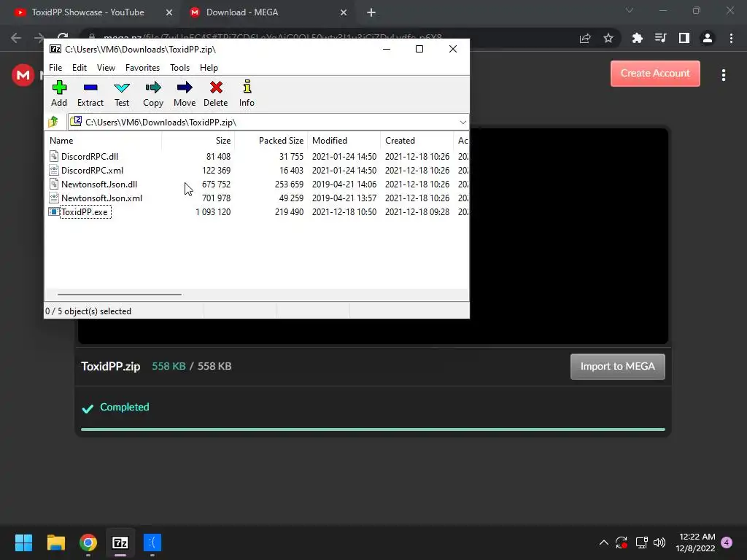The height and width of the screenshot is (560, 747).
Task: Click the volume icon in the system tray
Action: (659, 542)
